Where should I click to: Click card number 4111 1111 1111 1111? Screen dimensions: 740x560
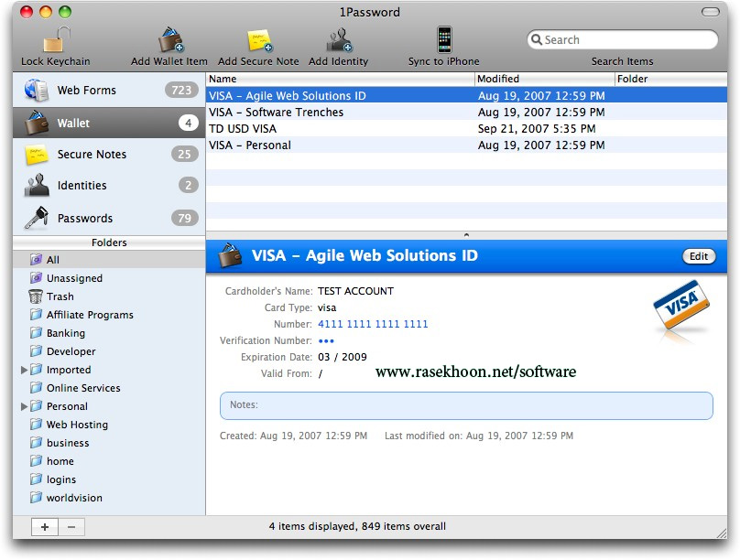tap(373, 324)
